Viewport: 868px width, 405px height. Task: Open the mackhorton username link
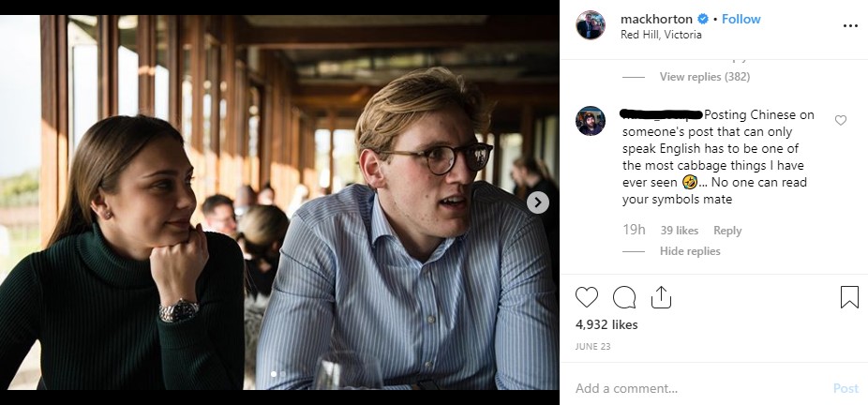656,19
